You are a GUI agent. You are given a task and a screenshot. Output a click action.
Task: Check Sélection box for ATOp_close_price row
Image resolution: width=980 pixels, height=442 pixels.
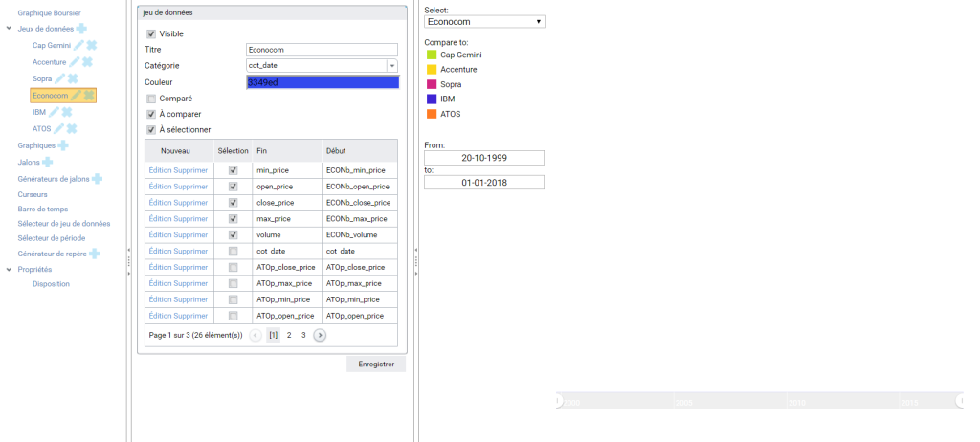pos(234,267)
